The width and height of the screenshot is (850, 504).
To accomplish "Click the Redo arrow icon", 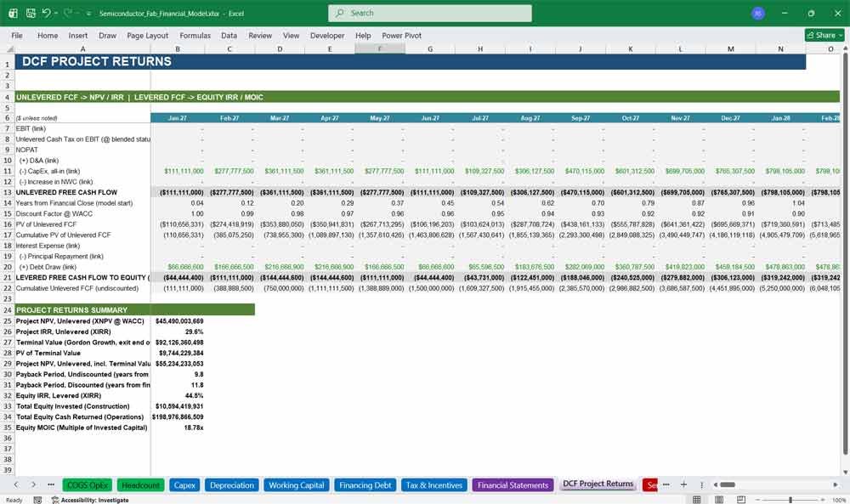I will [67, 13].
